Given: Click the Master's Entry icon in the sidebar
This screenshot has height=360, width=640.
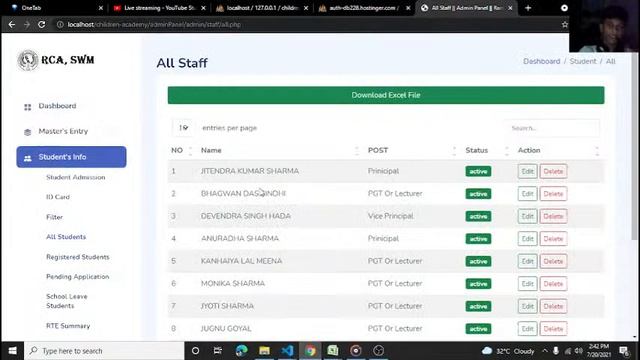Looking at the screenshot, I should (27, 132).
